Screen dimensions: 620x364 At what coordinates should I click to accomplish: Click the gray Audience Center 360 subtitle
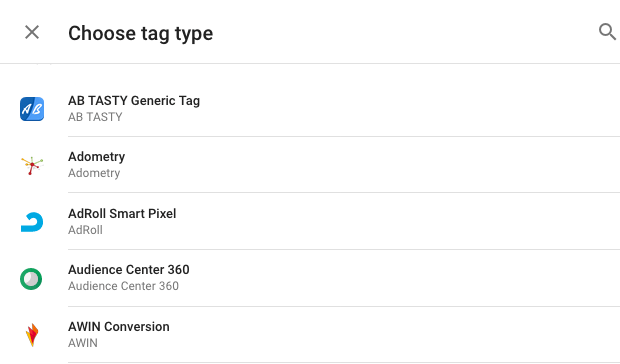click(x=123, y=286)
